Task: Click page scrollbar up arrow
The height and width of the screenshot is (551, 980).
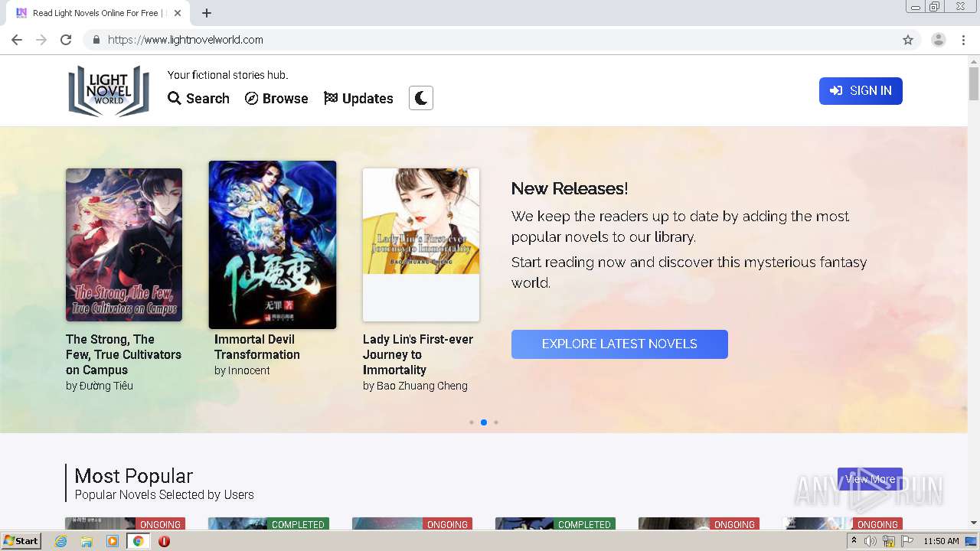Action: pyautogui.click(x=974, y=61)
